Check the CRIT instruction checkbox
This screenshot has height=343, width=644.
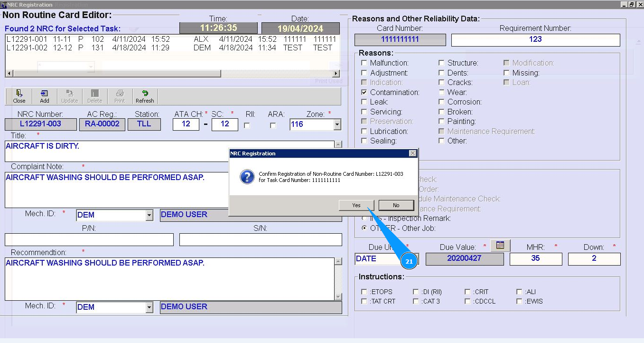(468, 292)
